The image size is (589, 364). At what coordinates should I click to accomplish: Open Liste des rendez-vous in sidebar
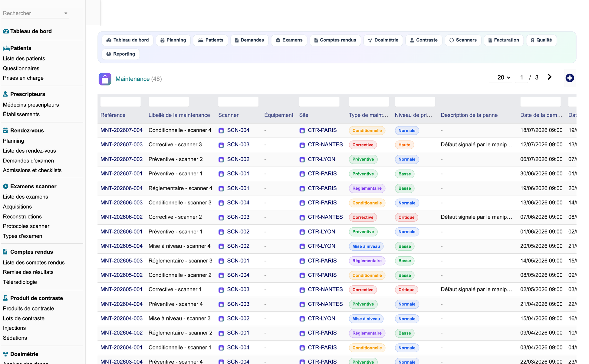click(x=29, y=151)
